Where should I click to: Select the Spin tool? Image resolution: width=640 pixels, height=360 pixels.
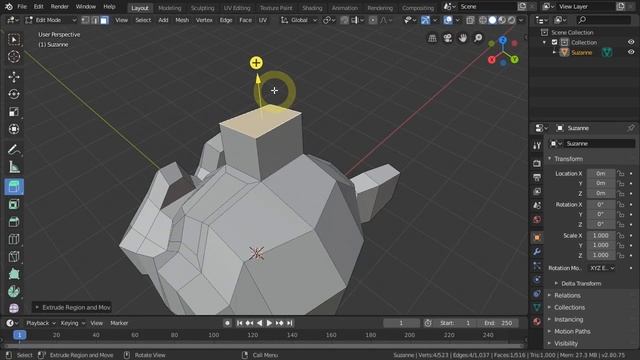pyautogui.click(x=14, y=291)
